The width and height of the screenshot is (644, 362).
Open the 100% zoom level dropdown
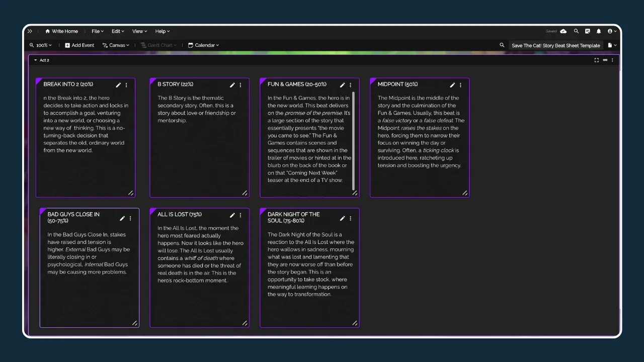pyautogui.click(x=41, y=45)
